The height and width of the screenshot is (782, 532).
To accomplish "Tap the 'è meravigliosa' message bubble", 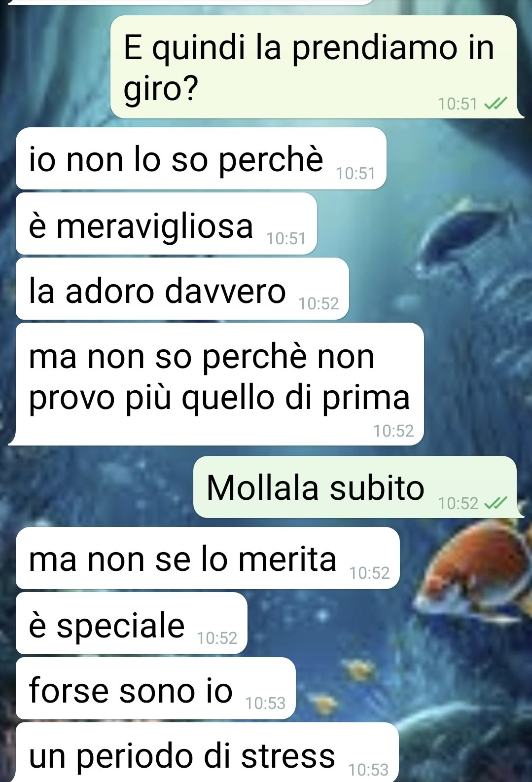I will tap(166, 224).
